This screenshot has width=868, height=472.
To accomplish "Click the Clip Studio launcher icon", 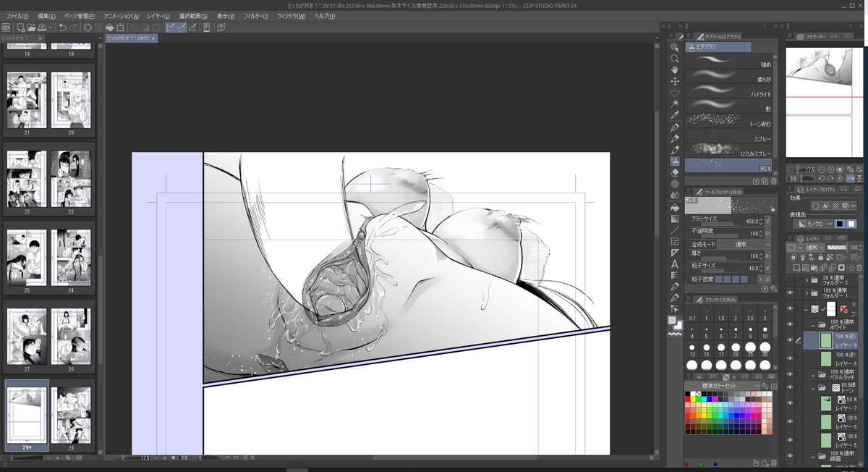I will click(5, 28).
